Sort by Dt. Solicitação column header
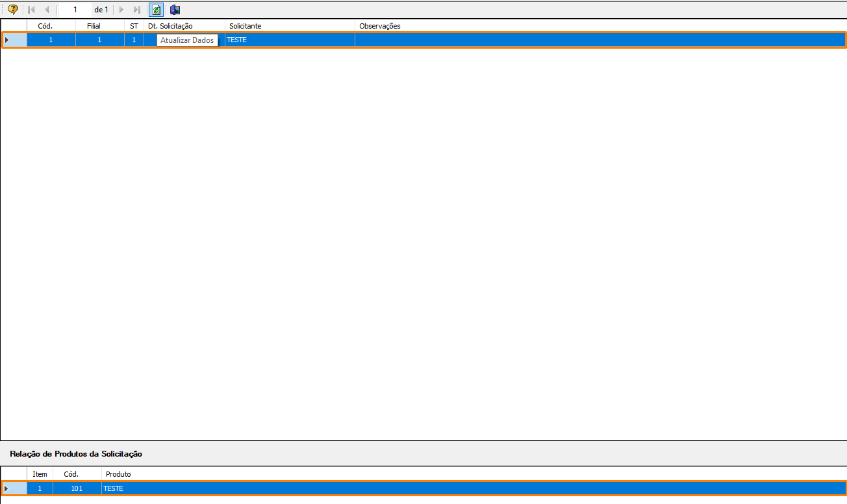847x504 pixels. click(x=170, y=26)
